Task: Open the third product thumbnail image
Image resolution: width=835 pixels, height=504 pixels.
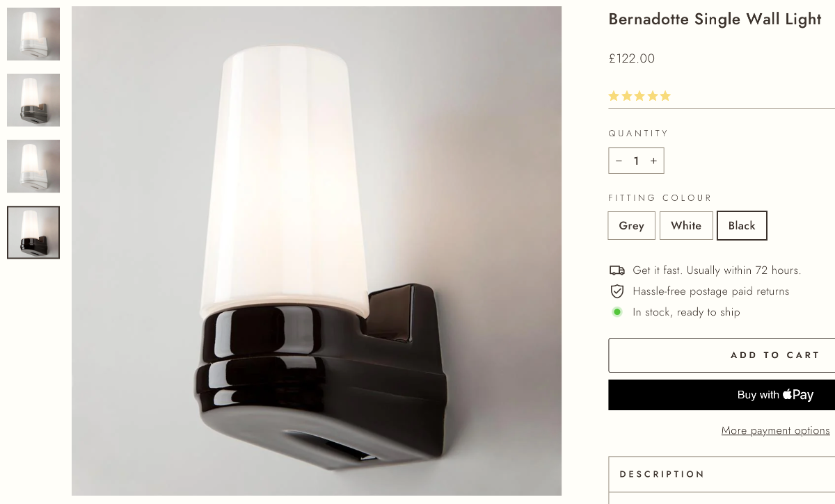Action: coord(33,166)
